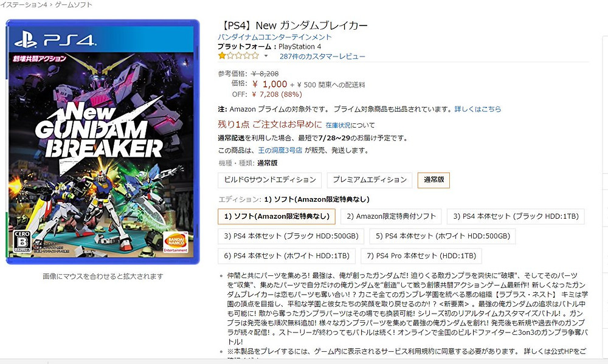
Task: Choose PS4 本体セット ホワイト HDD:500GB
Action: pos(443,236)
